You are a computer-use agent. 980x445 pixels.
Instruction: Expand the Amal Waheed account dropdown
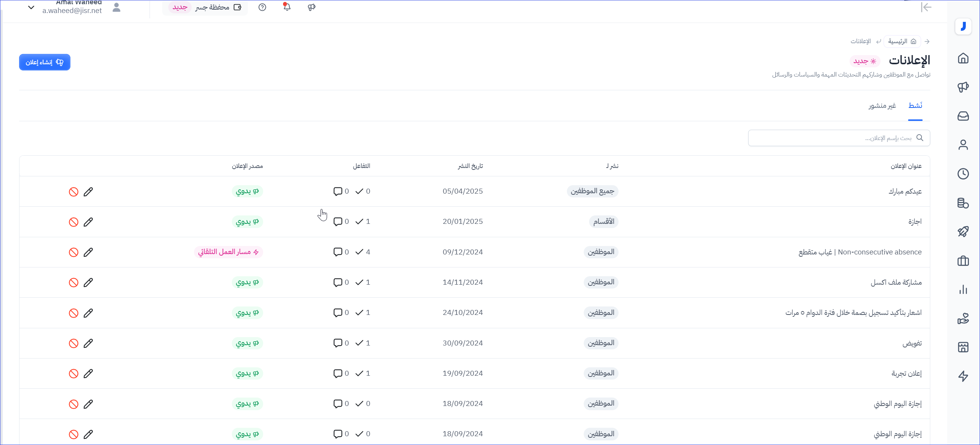point(31,7)
